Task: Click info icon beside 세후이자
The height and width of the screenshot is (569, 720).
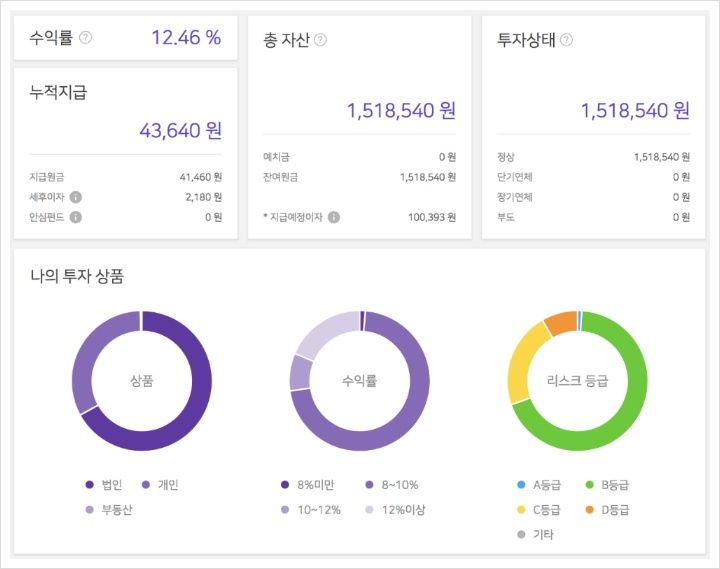Action: [76, 197]
